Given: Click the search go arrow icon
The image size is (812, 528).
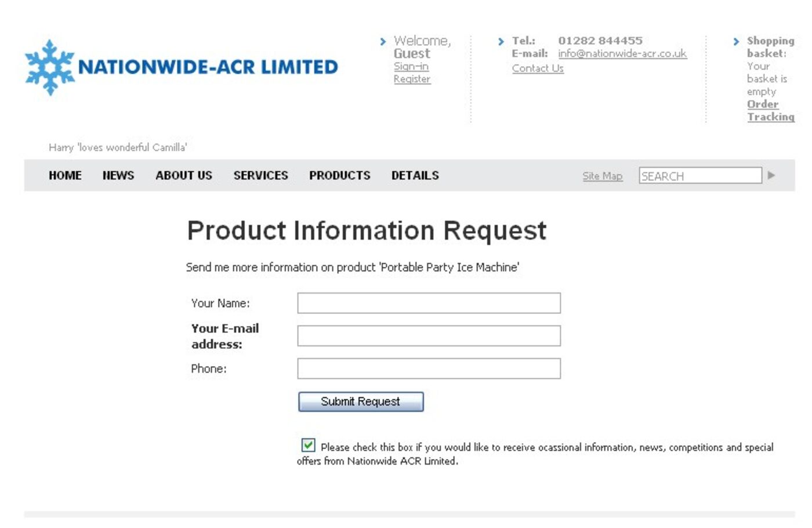Looking at the screenshot, I should pyautogui.click(x=771, y=175).
